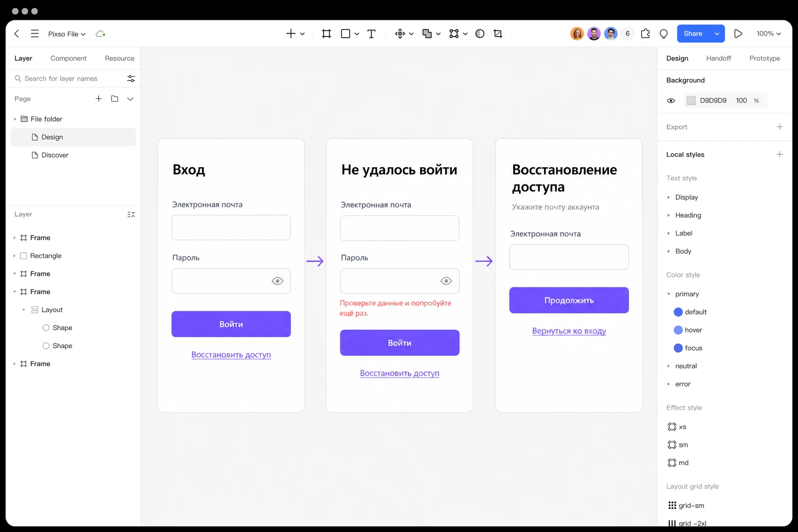The height and width of the screenshot is (532, 798).
Task: Collapse all layers icon
Action: point(131,214)
